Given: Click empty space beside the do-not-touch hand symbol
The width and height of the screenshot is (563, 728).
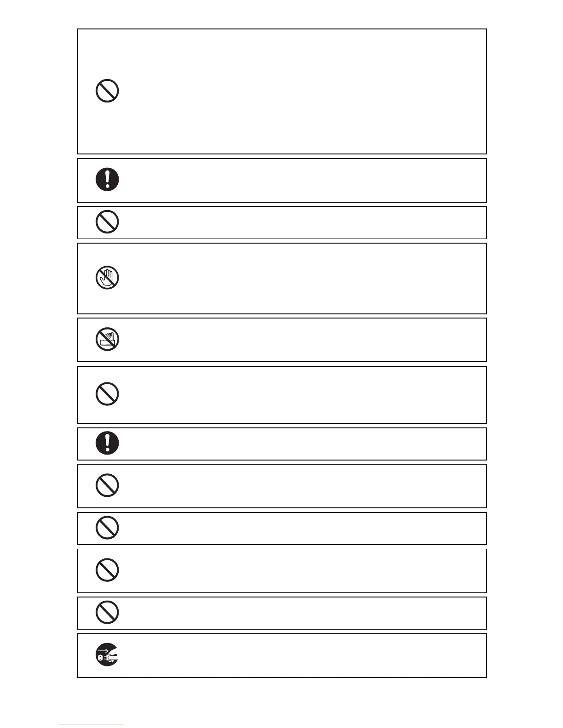Looking at the screenshot, I should click(x=299, y=279).
